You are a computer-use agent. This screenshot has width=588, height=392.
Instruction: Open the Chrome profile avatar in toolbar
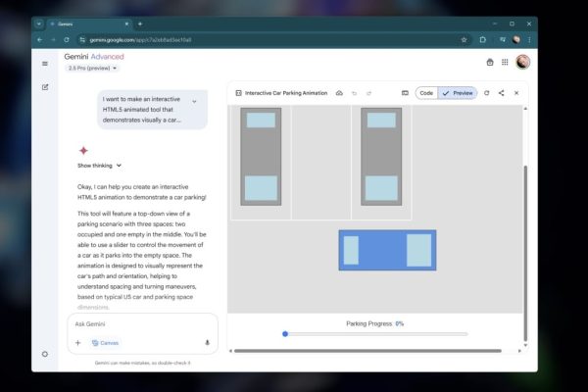point(516,40)
